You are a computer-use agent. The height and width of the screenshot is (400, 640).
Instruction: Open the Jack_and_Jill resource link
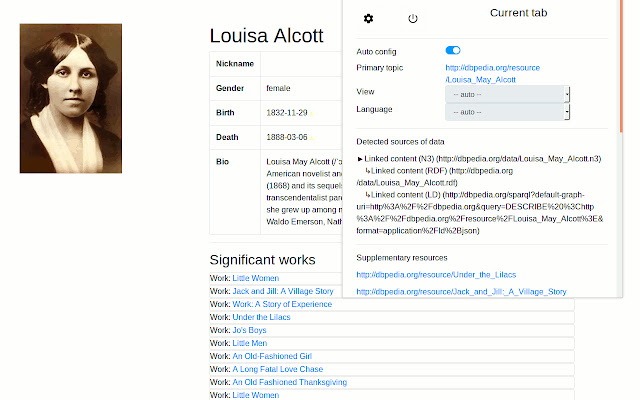click(x=461, y=292)
